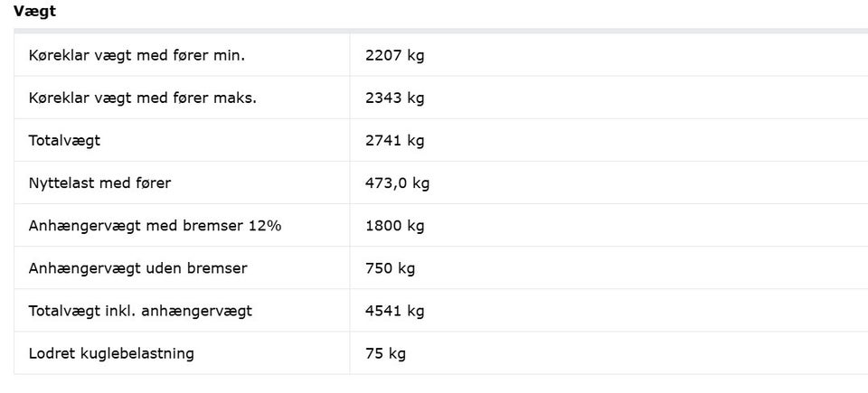Select the Anhængervægt med bremser 12% label

pos(155,225)
